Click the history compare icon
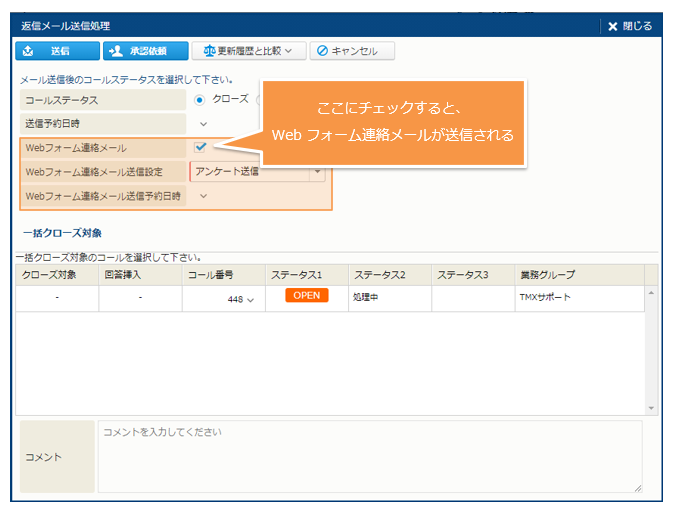The image size is (674, 511). (210, 51)
